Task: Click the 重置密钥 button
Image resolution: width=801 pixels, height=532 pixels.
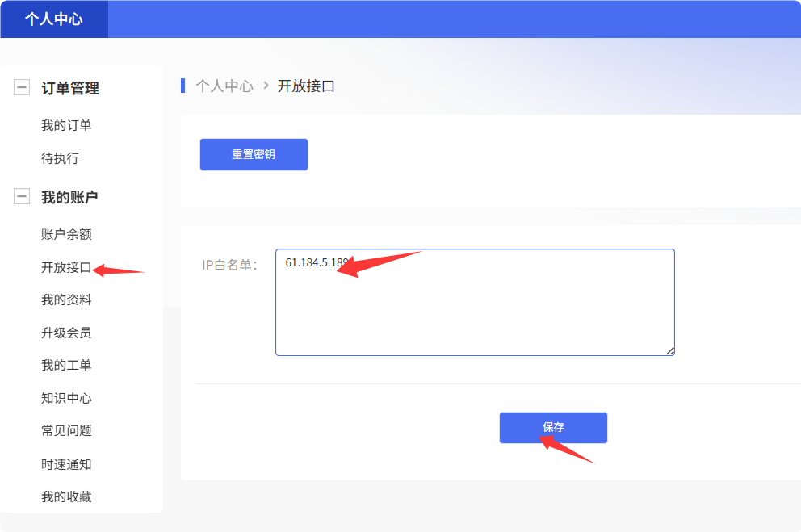Action: (x=254, y=154)
